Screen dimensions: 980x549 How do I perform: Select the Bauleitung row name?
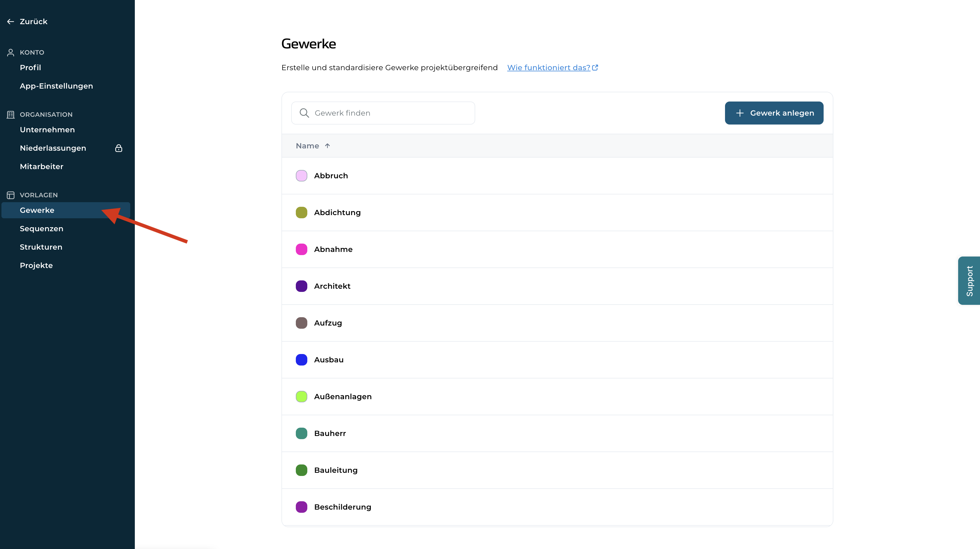pyautogui.click(x=336, y=470)
